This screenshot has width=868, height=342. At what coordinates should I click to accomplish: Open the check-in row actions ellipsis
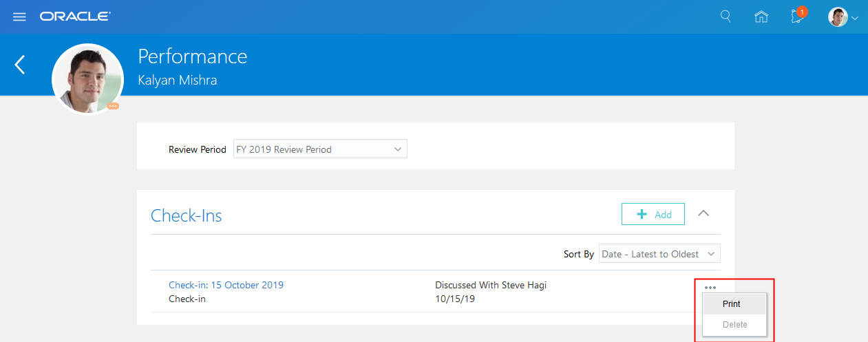pos(710,288)
